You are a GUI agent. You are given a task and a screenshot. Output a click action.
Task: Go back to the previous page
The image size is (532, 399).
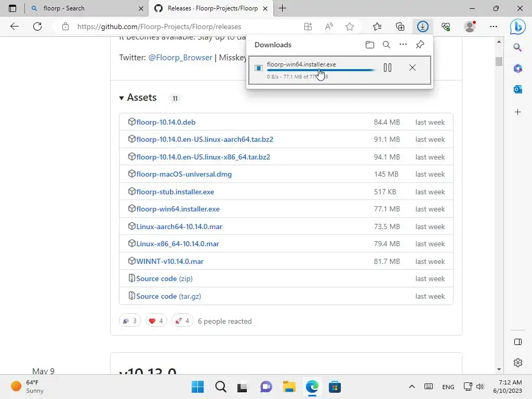tap(14, 26)
